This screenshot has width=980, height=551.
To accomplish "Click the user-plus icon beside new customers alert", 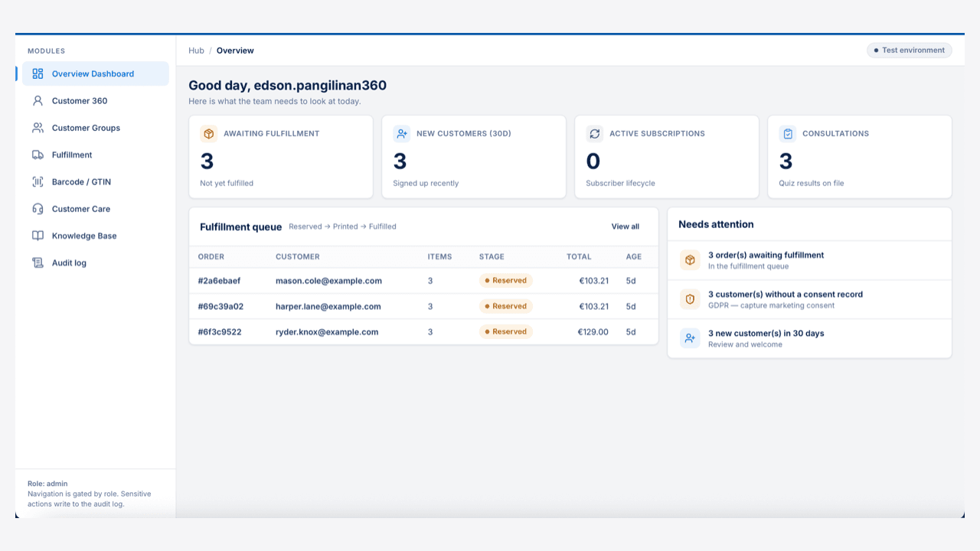I will 690,338.
